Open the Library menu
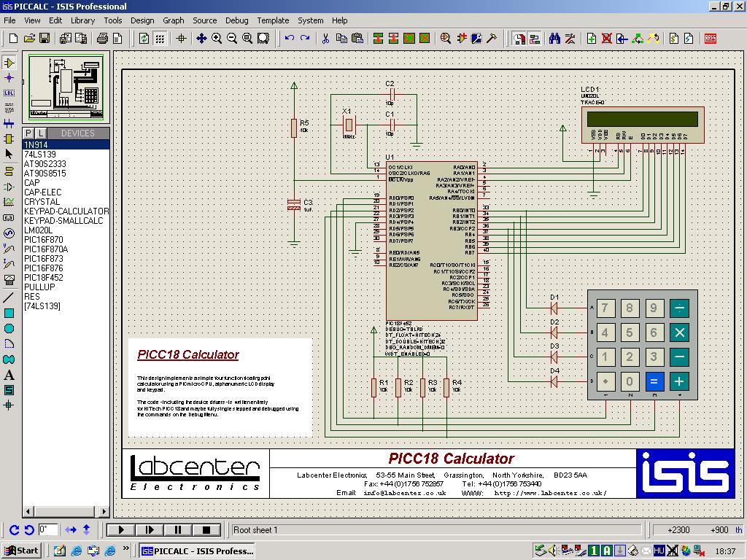This screenshot has width=747, height=560. [x=82, y=20]
